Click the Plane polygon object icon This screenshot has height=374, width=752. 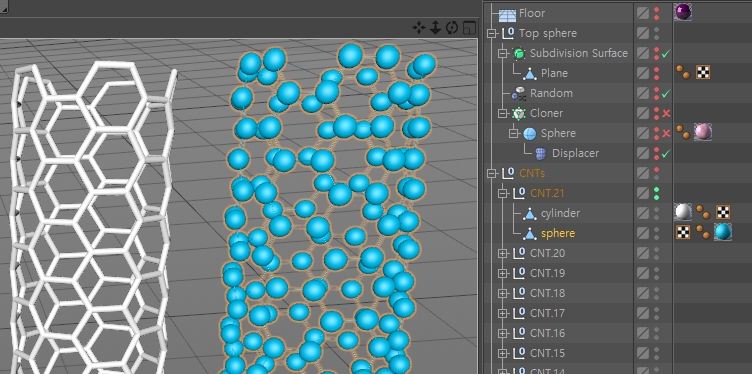(529, 73)
